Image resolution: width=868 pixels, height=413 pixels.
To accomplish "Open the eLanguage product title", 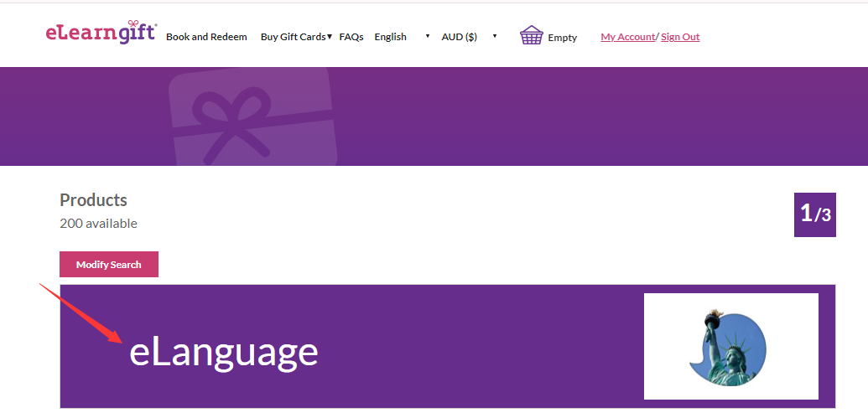I will click(x=224, y=352).
